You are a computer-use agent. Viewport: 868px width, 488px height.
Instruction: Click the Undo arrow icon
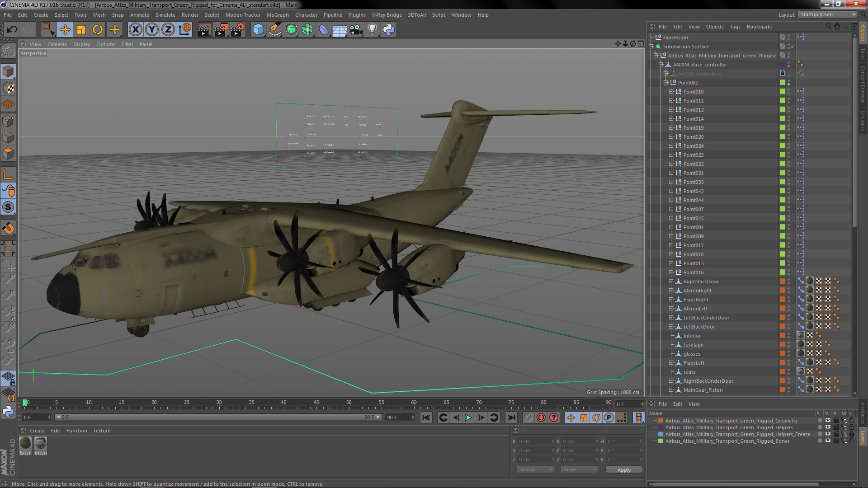(12, 30)
